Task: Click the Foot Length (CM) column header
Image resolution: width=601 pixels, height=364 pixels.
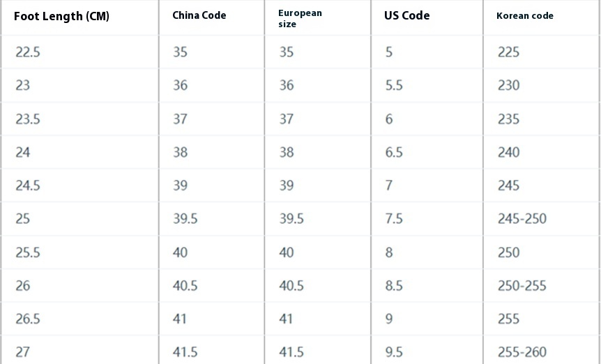Action: pyautogui.click(x=61, y=16)
